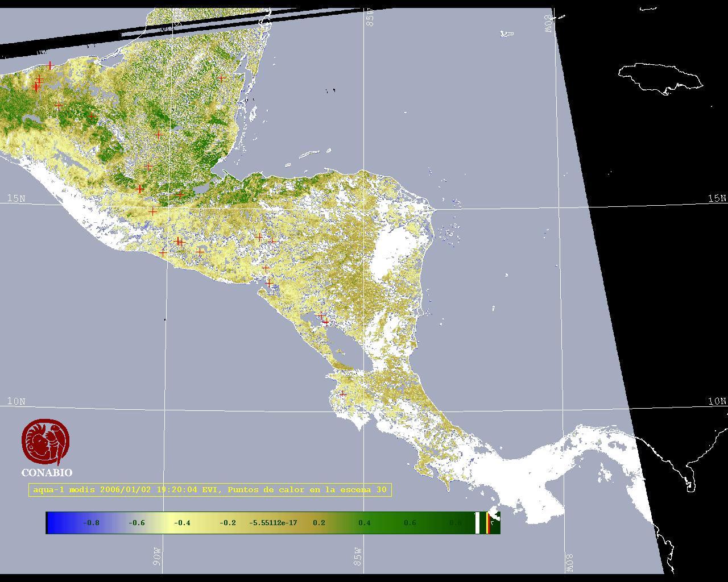Click the red hotspot cross in Costa Rica

click(343, 393)
